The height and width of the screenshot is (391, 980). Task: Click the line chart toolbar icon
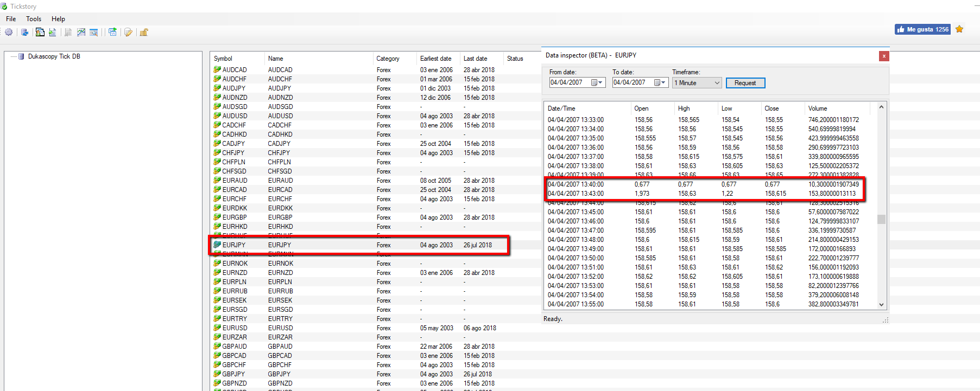(81, 33)
